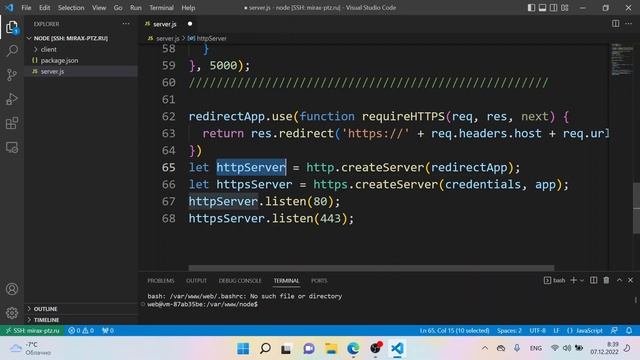This screenshot has height=360, width=640.
Task: Open File Explorer from taskbar
Action: click(x=331, y=349)
